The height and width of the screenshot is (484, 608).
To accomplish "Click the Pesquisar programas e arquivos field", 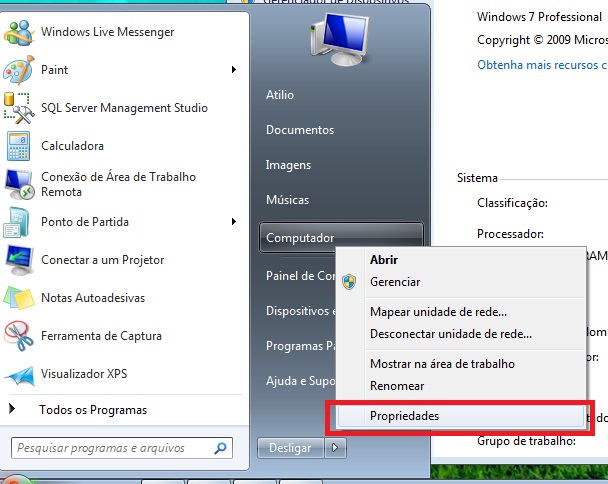I will pos(122,448).
